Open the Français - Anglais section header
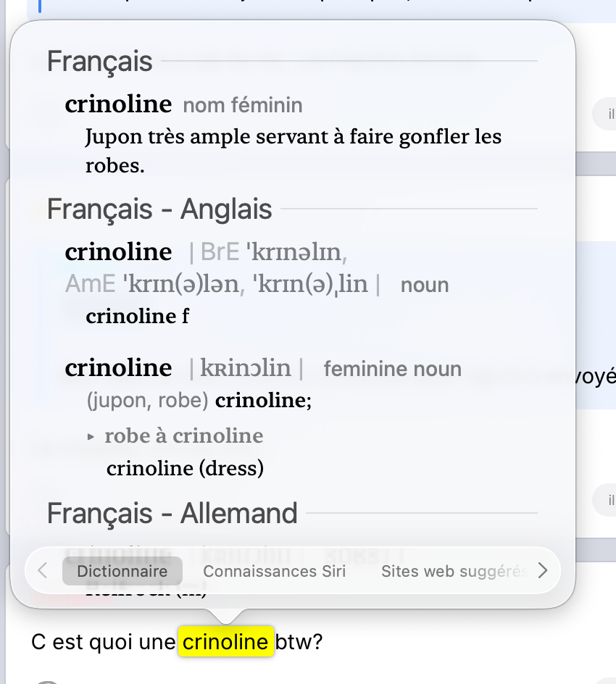The width and height of the screenshot is (616, 684). [159, 209]
